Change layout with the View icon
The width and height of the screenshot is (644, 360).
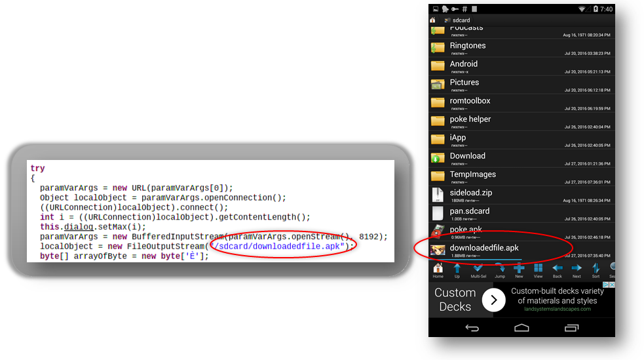(538, 270)
